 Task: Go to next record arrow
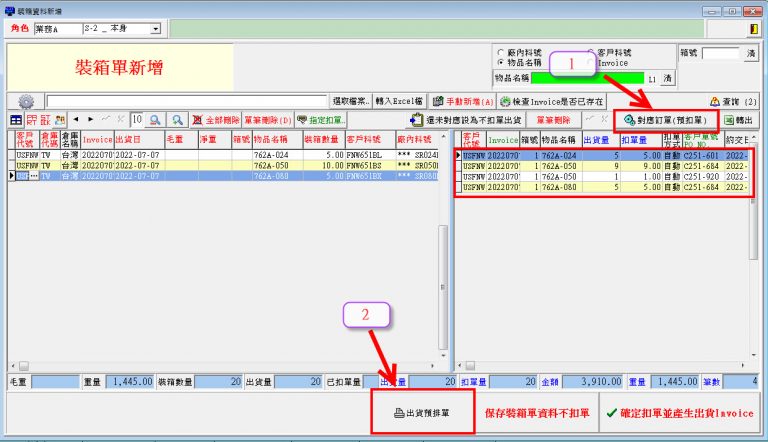point(91,119)
